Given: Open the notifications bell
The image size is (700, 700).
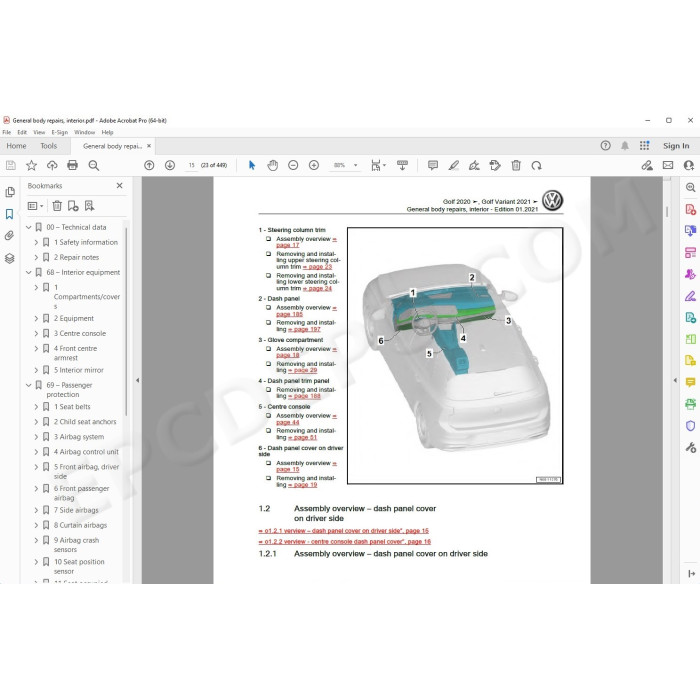Looking at the screenshot, I should click(x=625, y=146).
